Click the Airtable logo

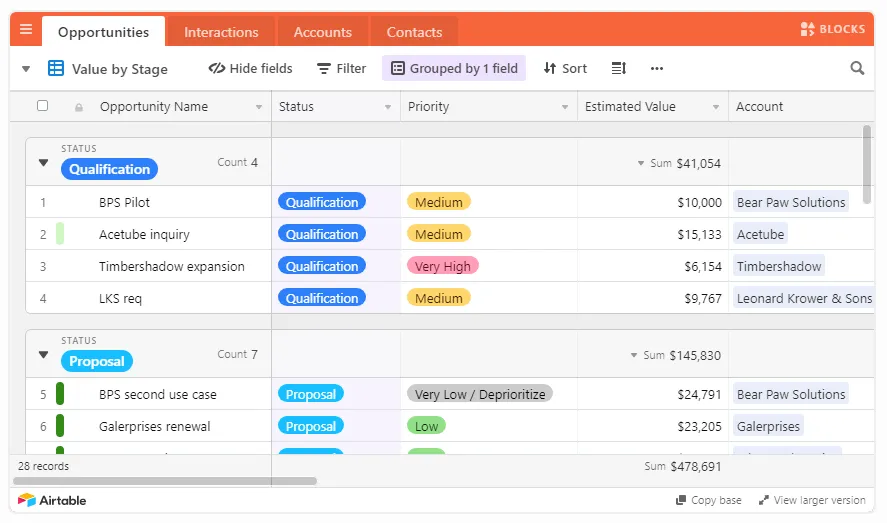tap(52, 500)
